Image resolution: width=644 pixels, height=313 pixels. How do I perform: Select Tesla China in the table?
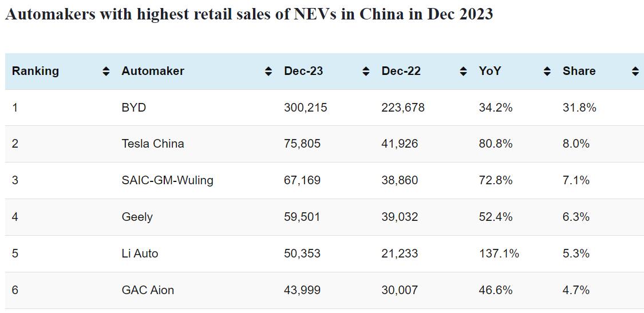point(153,144)
